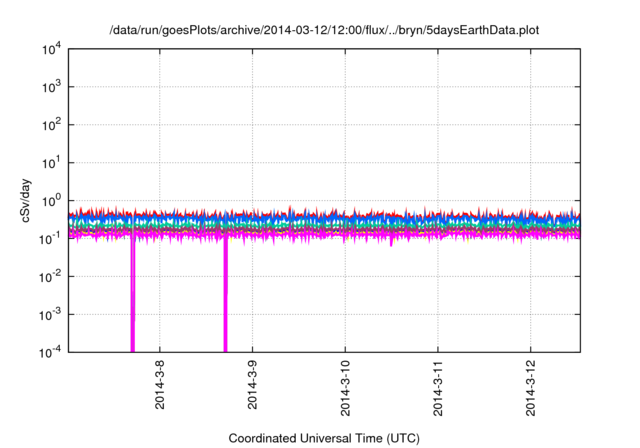Click the cSv/day y-axis label
This screenshot has width=640, height=448.
[x=26, y=200]
